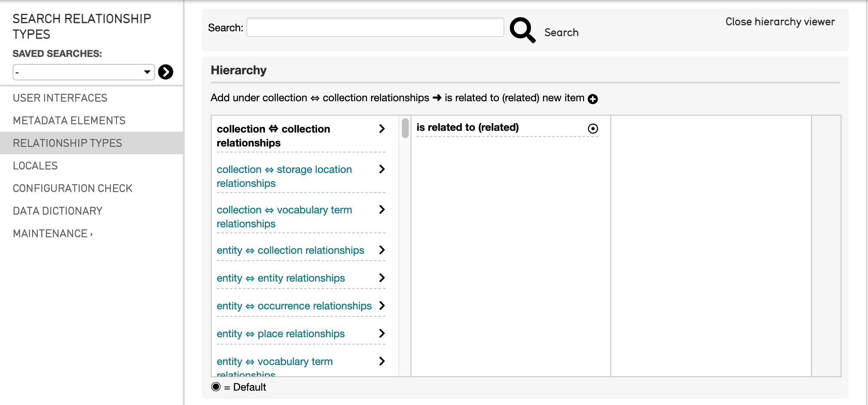Click chevron beside entity ⇔ entity relationships
868x405 pixels.
point(382,278)
